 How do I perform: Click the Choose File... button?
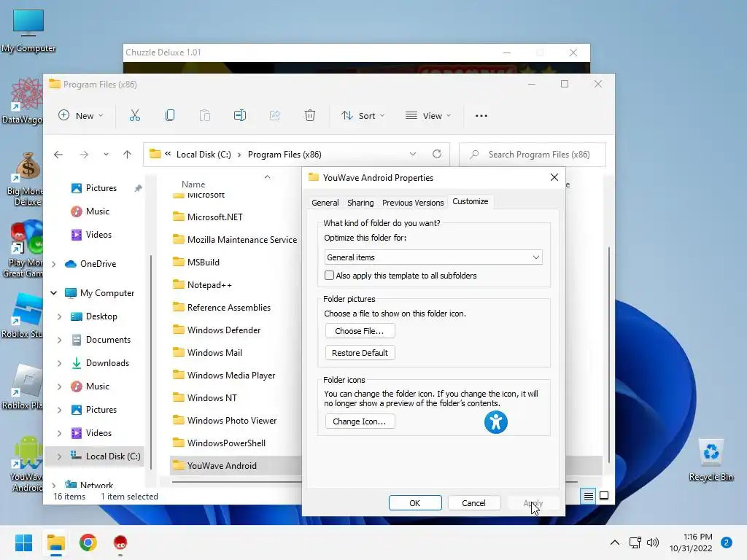360,331
